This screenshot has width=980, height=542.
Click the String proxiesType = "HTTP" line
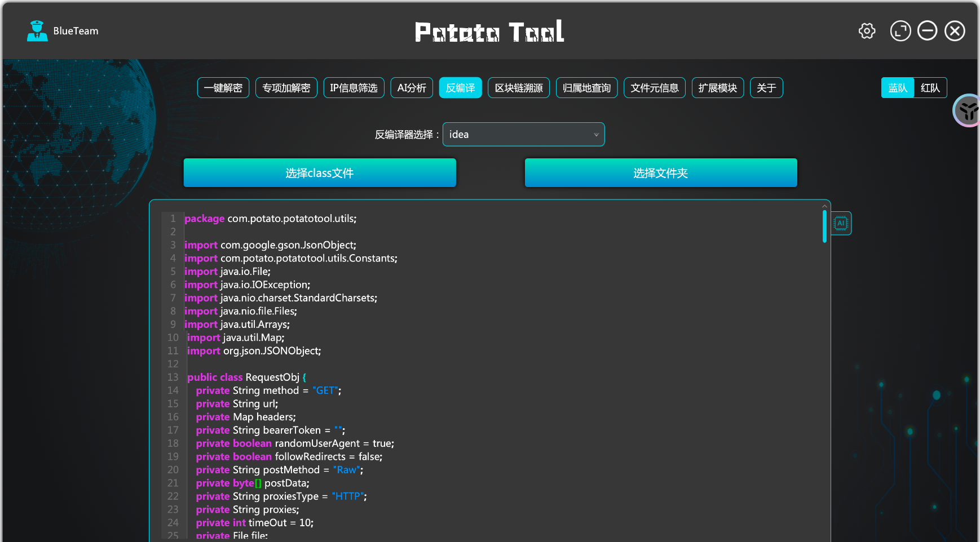pyautogui.click(x=281, y=496)
